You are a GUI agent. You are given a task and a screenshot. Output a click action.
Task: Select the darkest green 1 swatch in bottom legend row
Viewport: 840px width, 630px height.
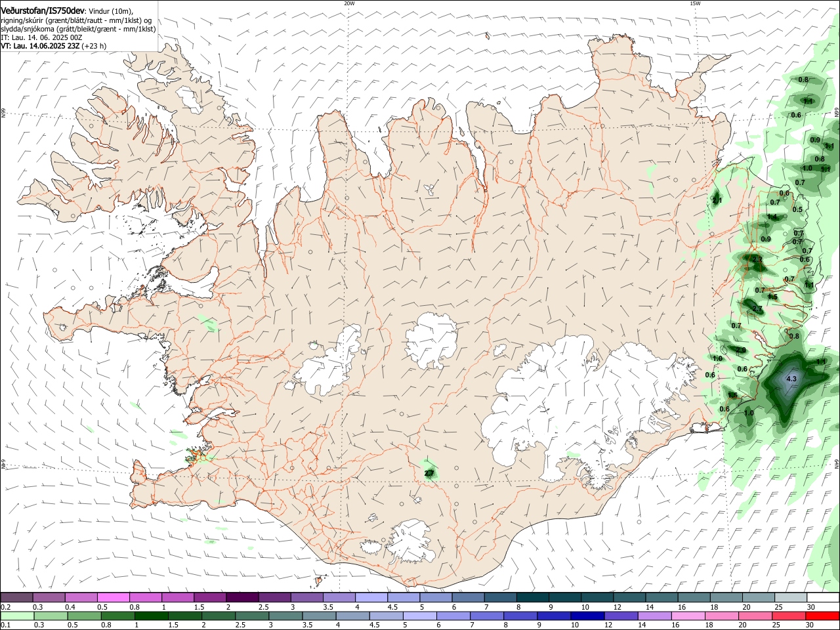click(152, 616)
